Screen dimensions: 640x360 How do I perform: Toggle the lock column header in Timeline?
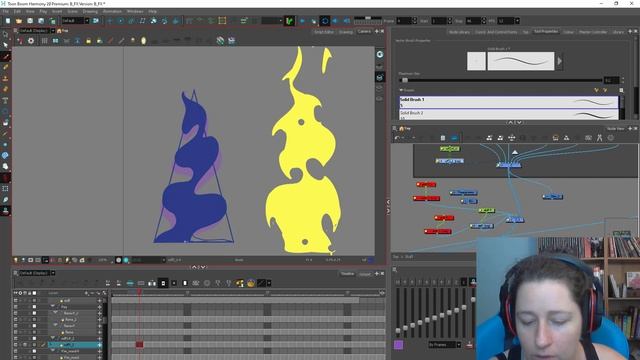[29, 293]
